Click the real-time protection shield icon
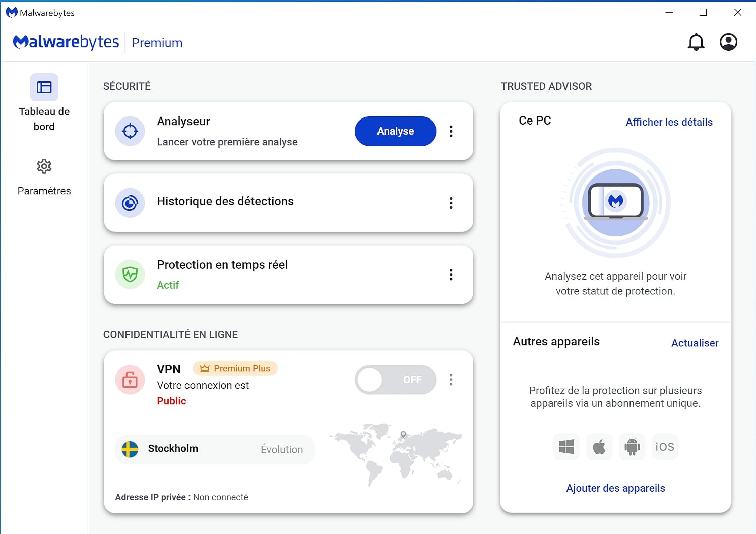The width and height of the screenshot is (756, 534). tap(130, 274)
